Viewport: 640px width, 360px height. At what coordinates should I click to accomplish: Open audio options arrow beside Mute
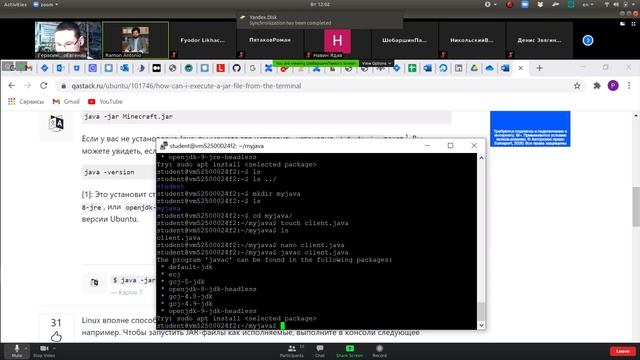click(26, 348)
